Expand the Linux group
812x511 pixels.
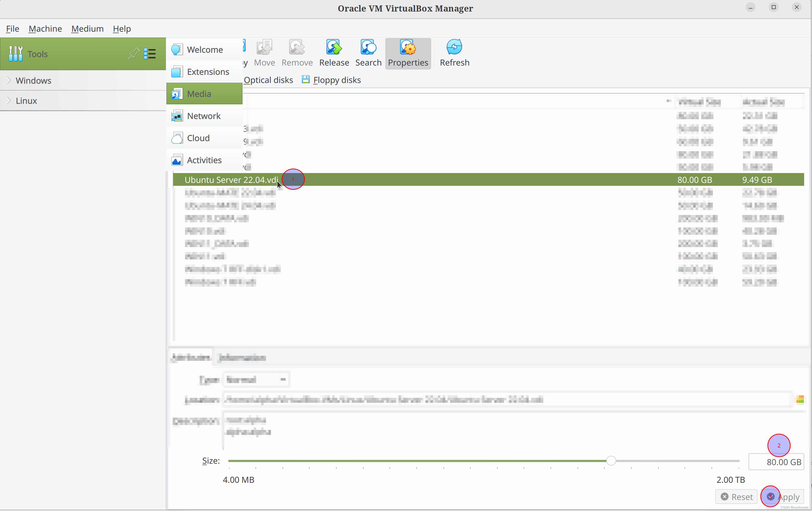[x=9, y=100]
